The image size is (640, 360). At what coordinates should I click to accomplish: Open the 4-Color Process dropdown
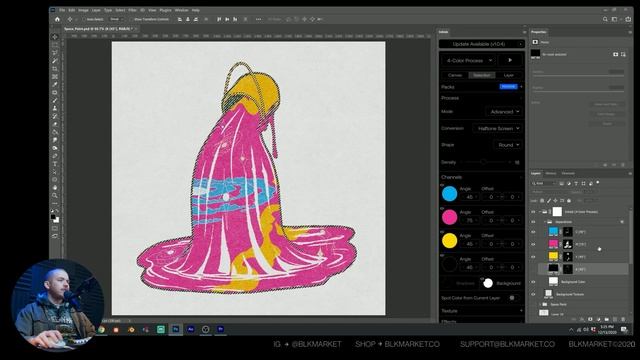(469, 60)
